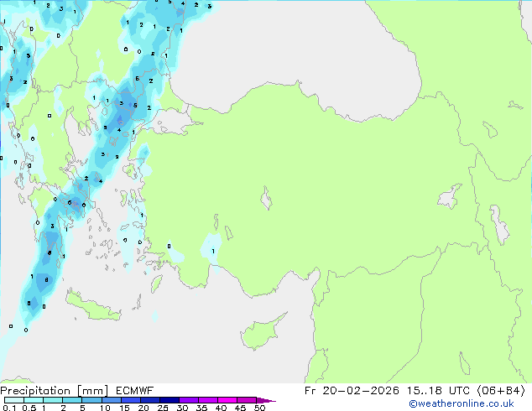Click the 15–20 mm legend color box

click(131, 400)
